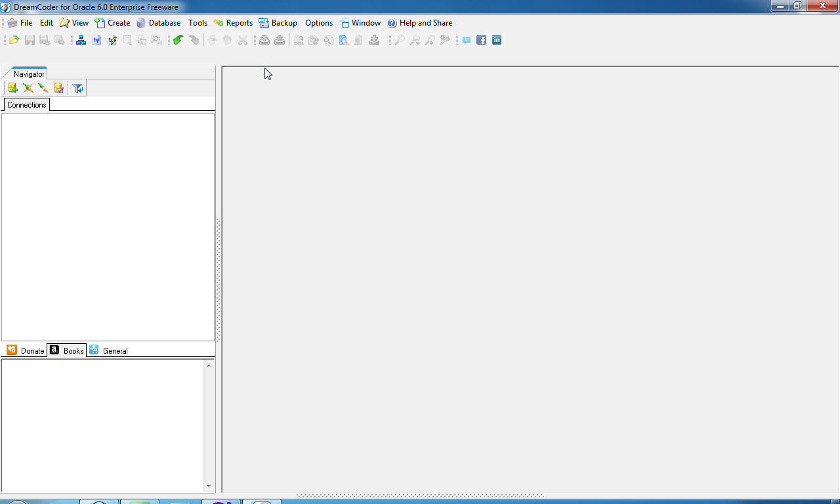Switch to the Books tab
The height and width of the screenshot is (504, 840).
pos(67,350)
